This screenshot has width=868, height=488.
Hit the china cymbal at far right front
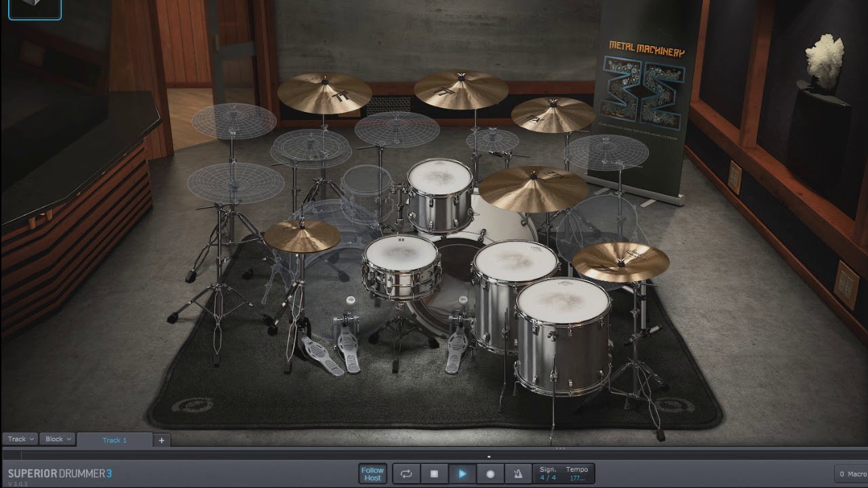pos(621,261)
